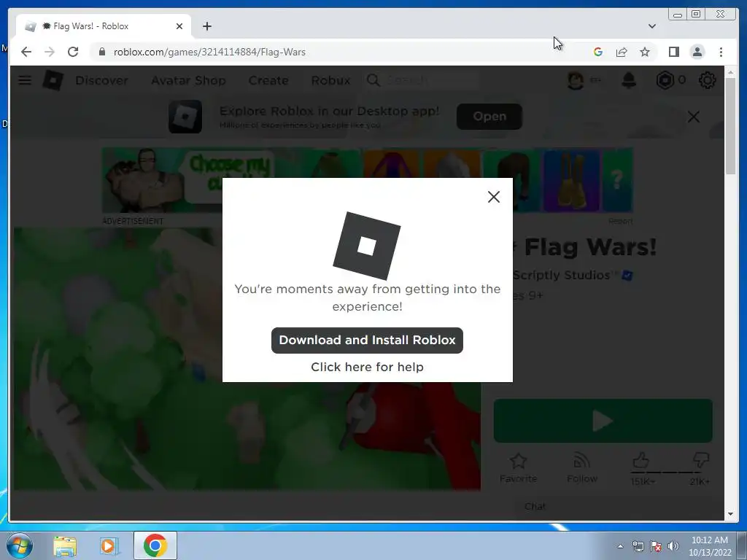Image resolution: width=747 pixels, height=560 pixels.
Task: Close the Flag Wars! tab
Action: pyautogui.click(x=179, y=26)
